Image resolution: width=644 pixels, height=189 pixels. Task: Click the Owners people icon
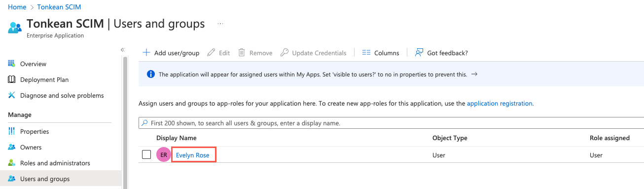point(12,147)
